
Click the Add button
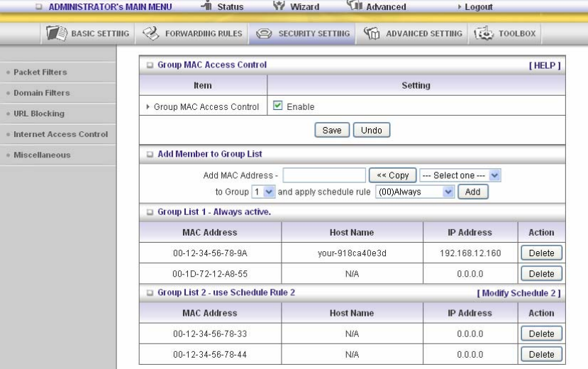(x=473, y=192)
